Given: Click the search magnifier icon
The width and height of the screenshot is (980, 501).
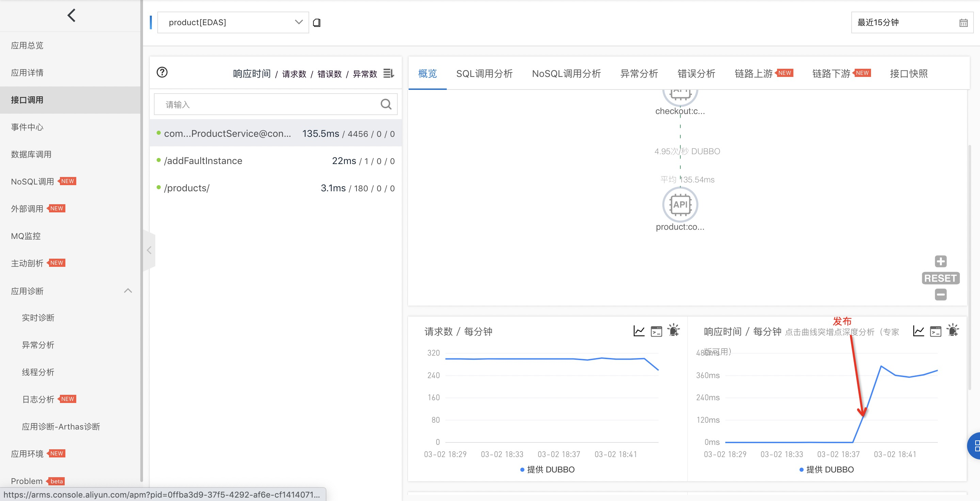Looking at the screenshot, I should click(386, 104).
